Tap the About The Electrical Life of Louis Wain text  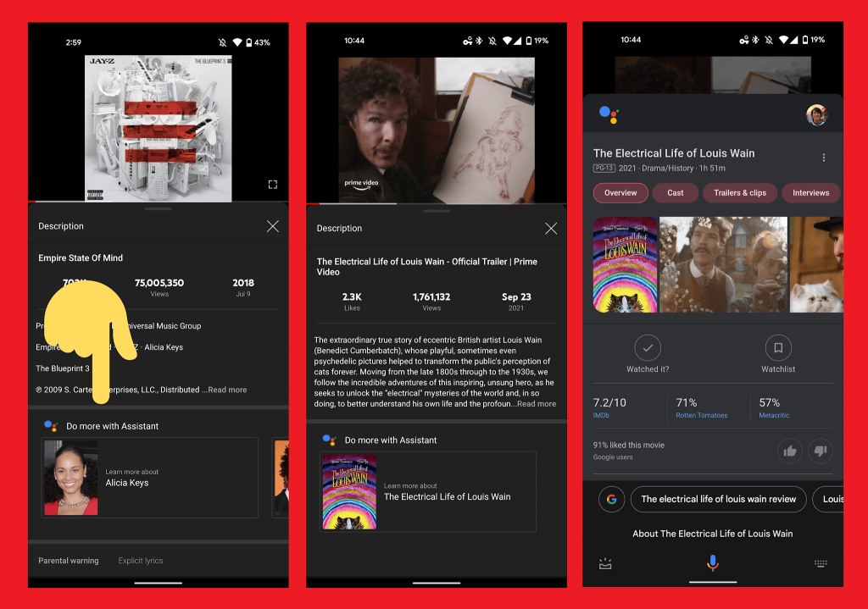[713, 534]
